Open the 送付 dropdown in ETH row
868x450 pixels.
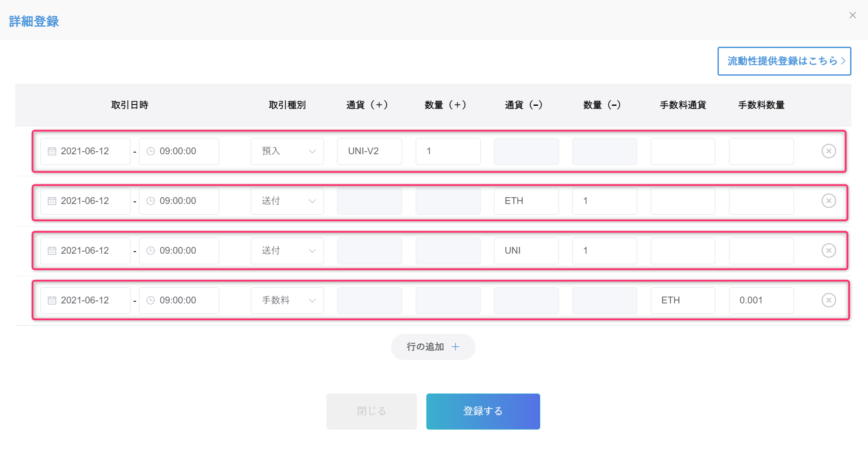click(287, 201)
